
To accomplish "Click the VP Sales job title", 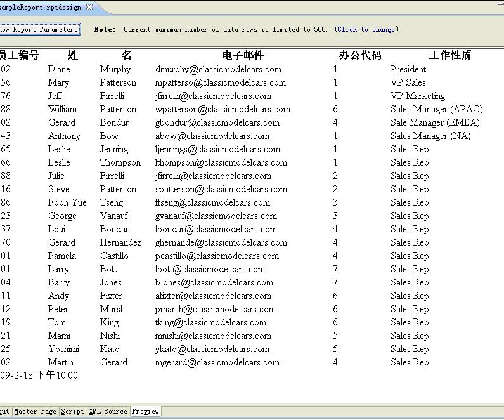I will click(x=408, y=82).
